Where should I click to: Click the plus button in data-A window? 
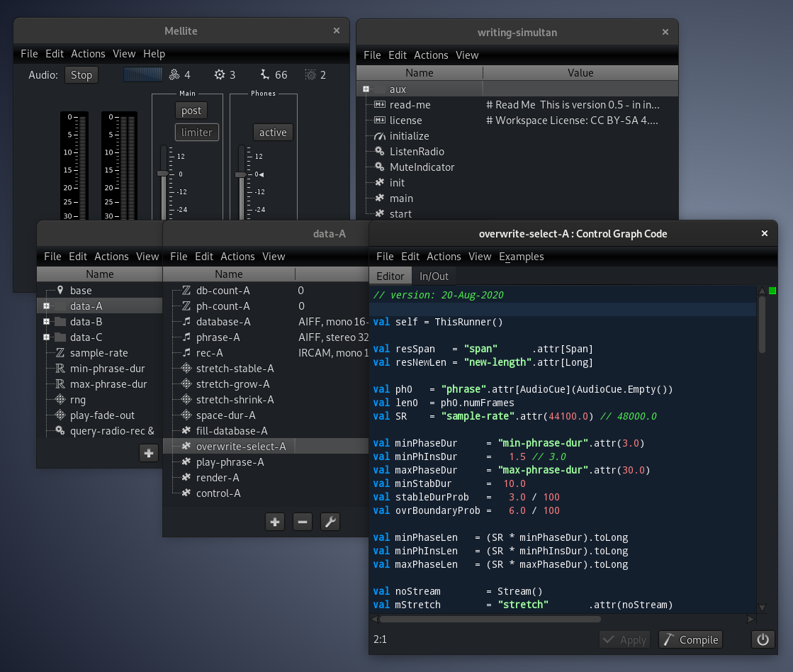tap(275, 522)
